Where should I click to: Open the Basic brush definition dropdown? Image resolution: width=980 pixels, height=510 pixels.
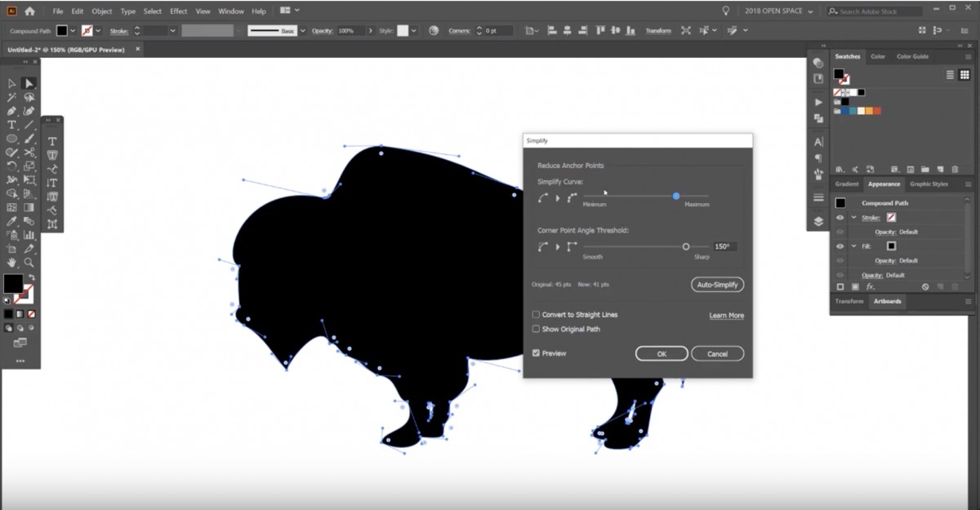303,30
